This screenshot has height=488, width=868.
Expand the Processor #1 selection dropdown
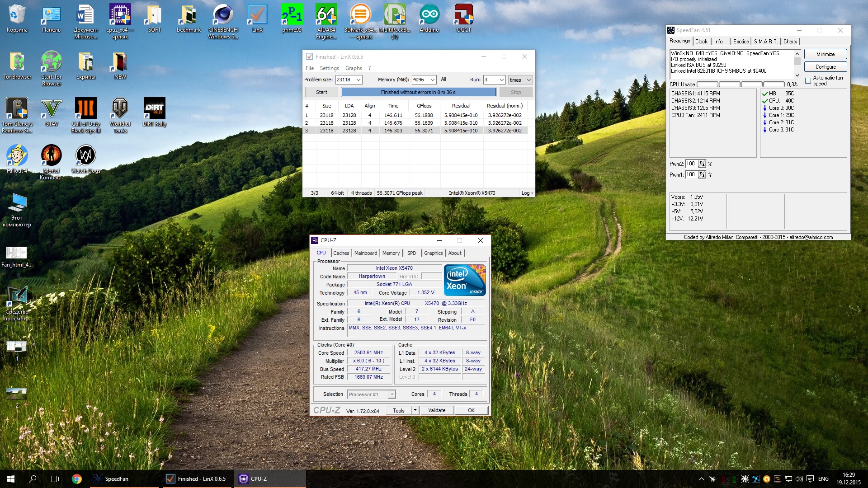pyautogui.click(x=392, y=394)
